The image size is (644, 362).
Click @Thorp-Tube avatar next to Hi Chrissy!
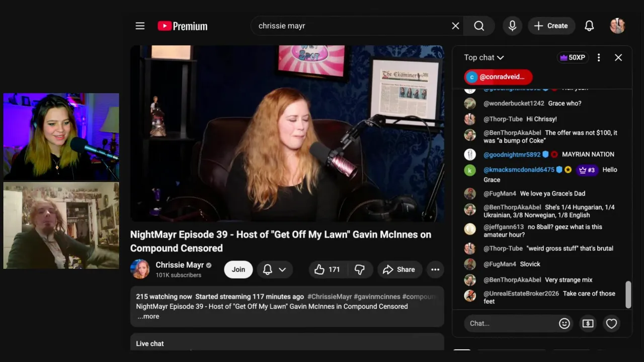470,119
